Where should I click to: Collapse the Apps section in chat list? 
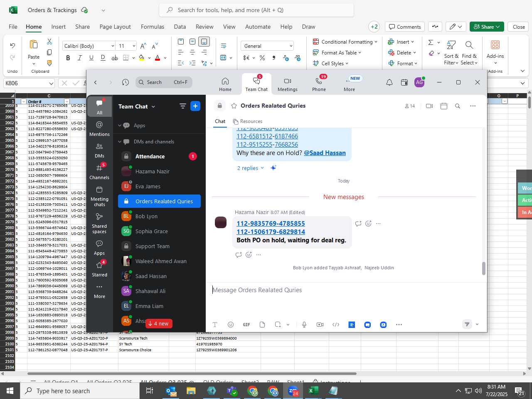(120, 126)
